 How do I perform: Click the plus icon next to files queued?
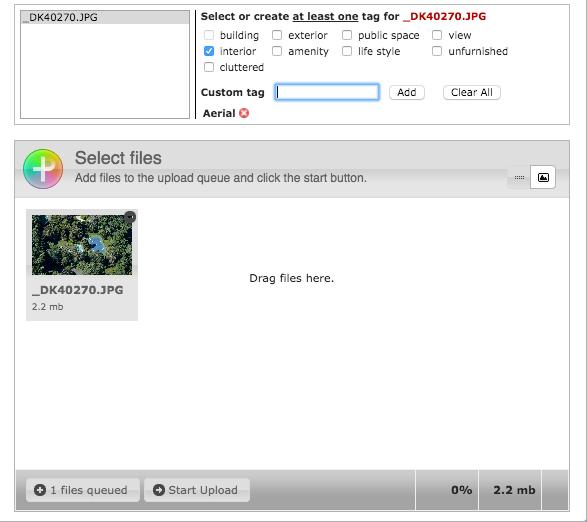(x=40, y=490)
